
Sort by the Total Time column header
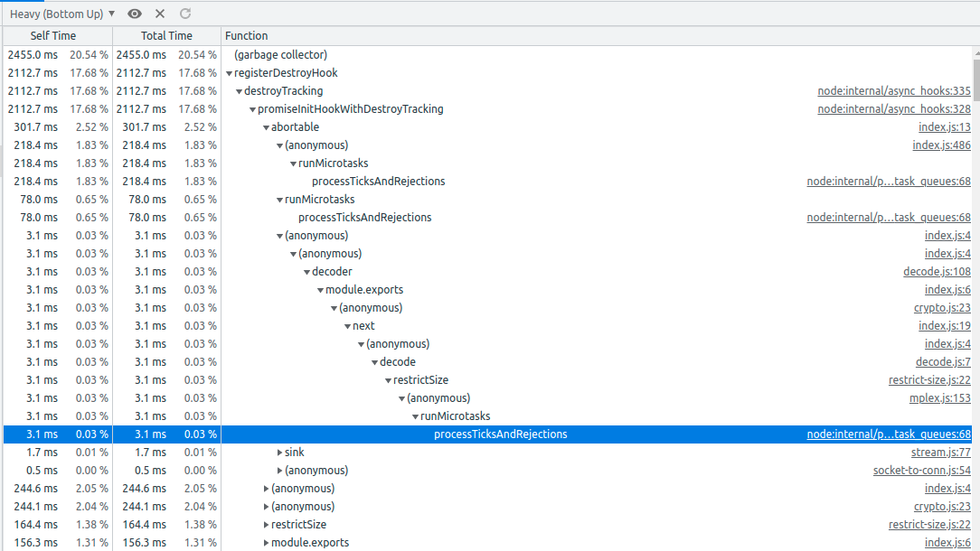point(166,35)
